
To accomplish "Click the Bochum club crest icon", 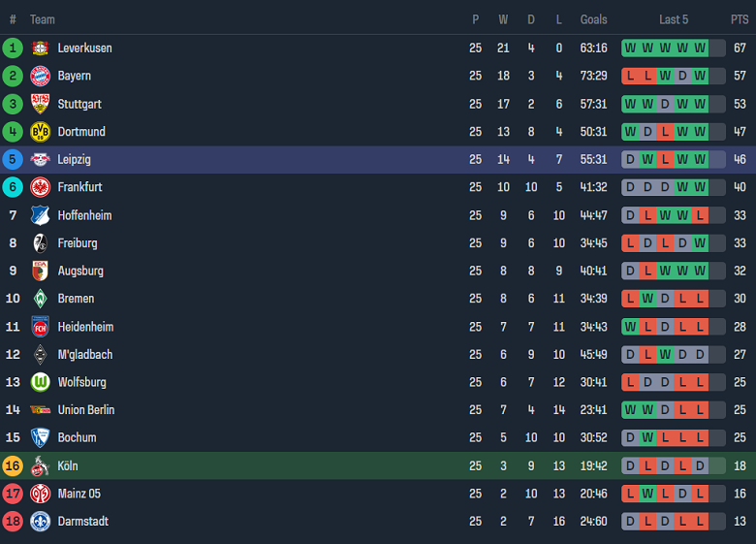I will (x=40, y=437).
